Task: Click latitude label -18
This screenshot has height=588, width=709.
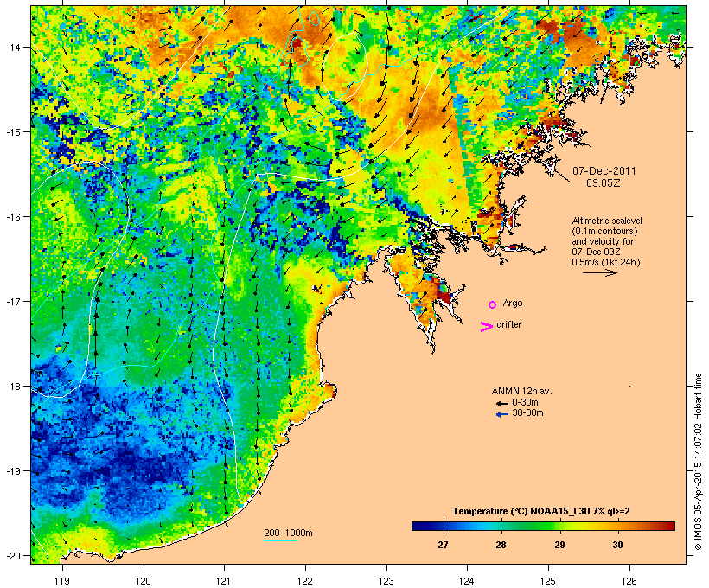Action: click(12, 387)
